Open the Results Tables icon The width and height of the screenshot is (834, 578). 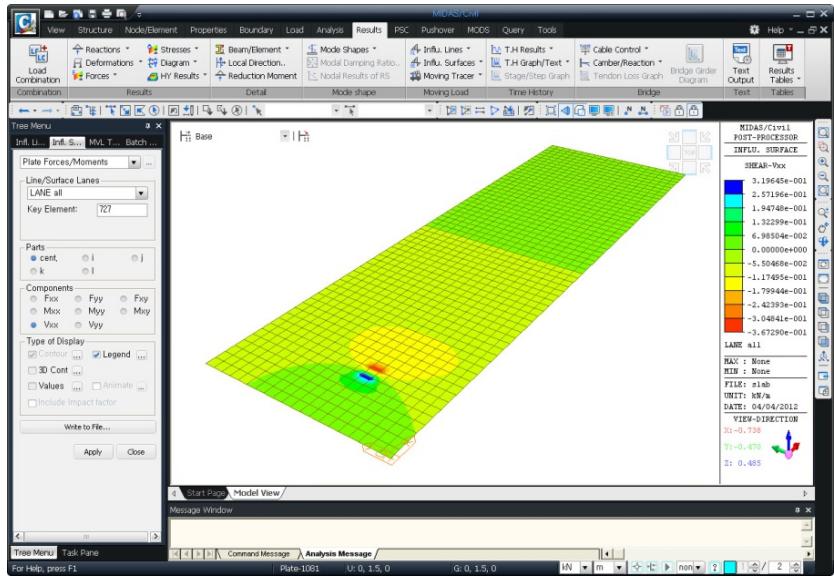[x=782, y=64]
